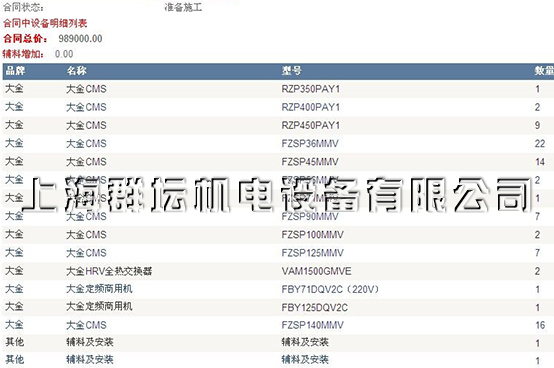554x368 pixels.
Task: Select brand 大金 in VAM1500GMVE row
Action: tap(14, 271)
